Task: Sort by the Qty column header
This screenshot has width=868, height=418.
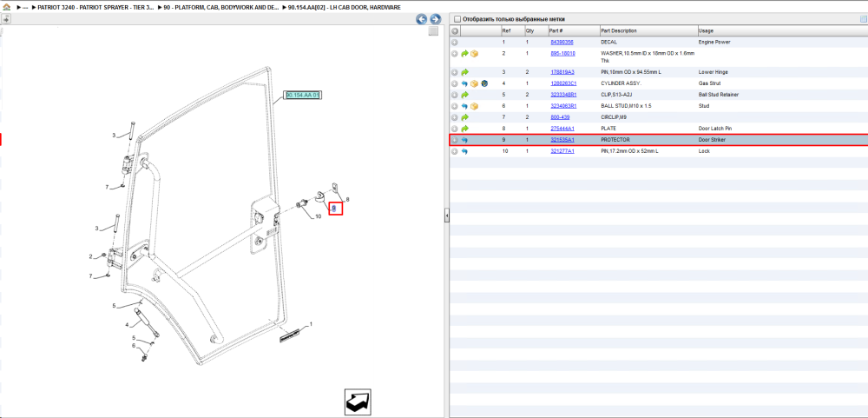Action: pos(536,31)
